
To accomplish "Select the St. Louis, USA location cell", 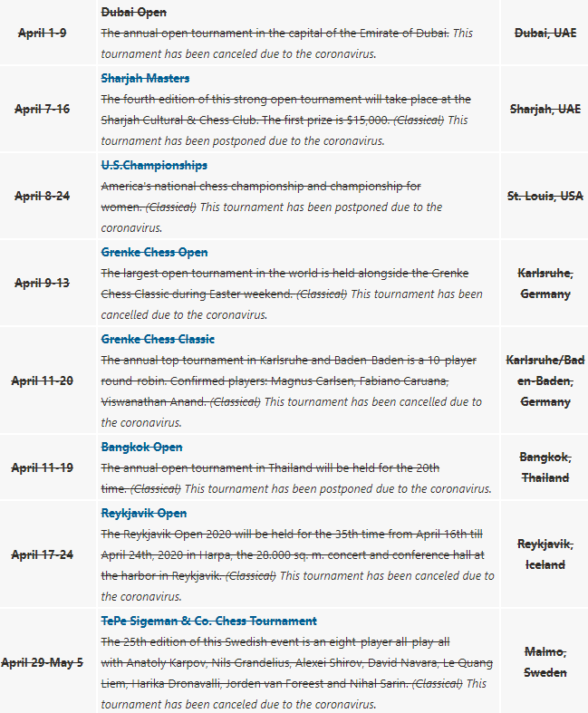I will [545, 197].
